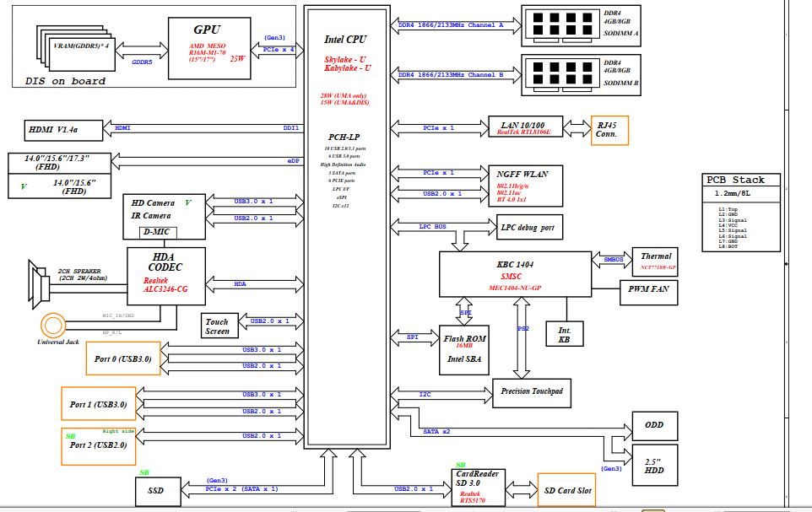Screen dimensions: 812x512
Task: Click the 'Flash ROM' block title
Action: point(464,338)
